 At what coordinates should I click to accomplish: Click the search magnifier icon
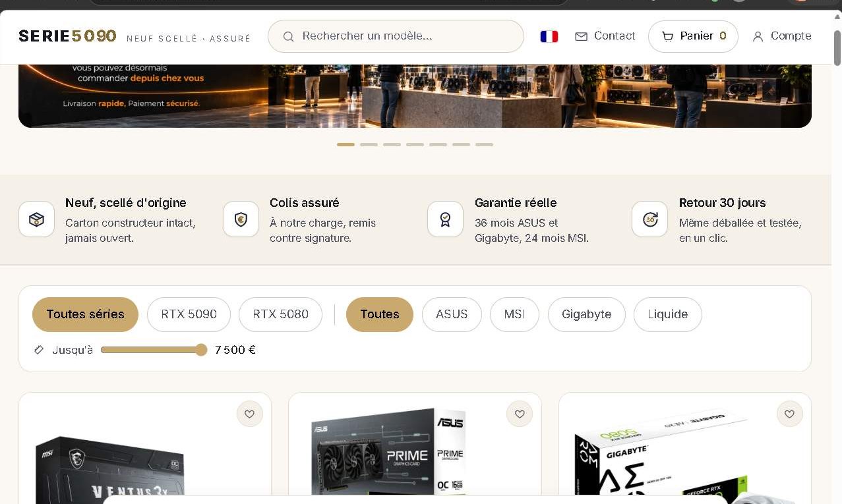tap(288, 36)
